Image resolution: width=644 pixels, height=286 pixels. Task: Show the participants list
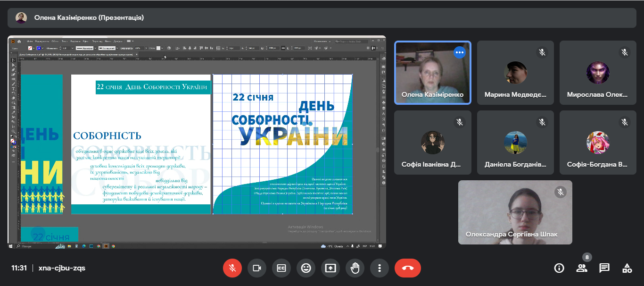(582, 268)
